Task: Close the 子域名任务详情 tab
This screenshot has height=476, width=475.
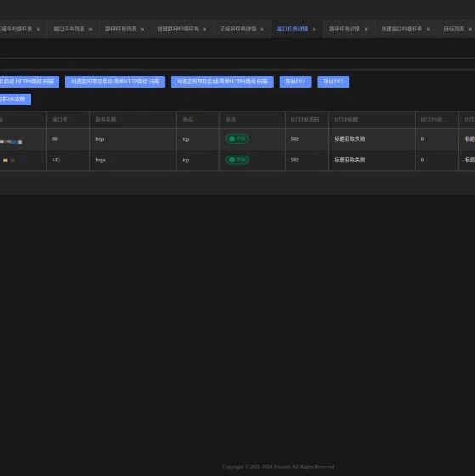Action: point(262,29)
